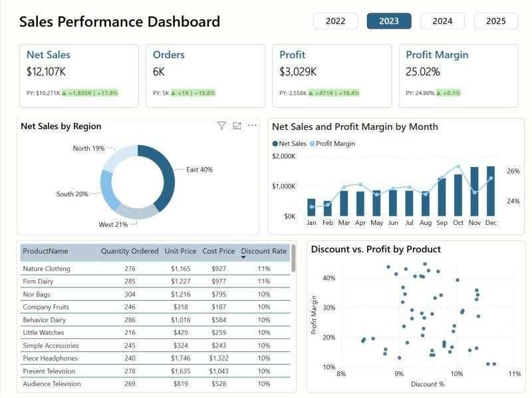The height and width of the screenshot is (398, 532).
Task: Click the Profit prior-year variance badge
Action: point(334,93)
